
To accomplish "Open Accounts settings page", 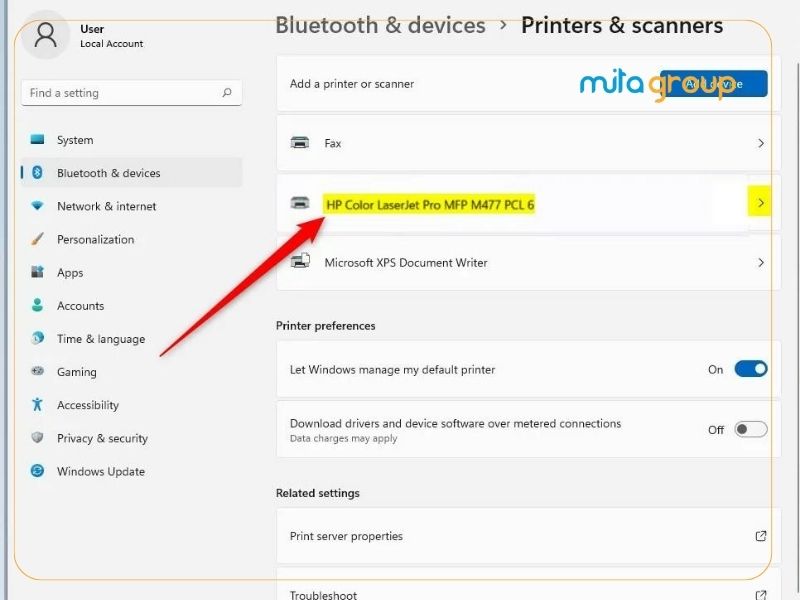I will (x=131, y=306).
